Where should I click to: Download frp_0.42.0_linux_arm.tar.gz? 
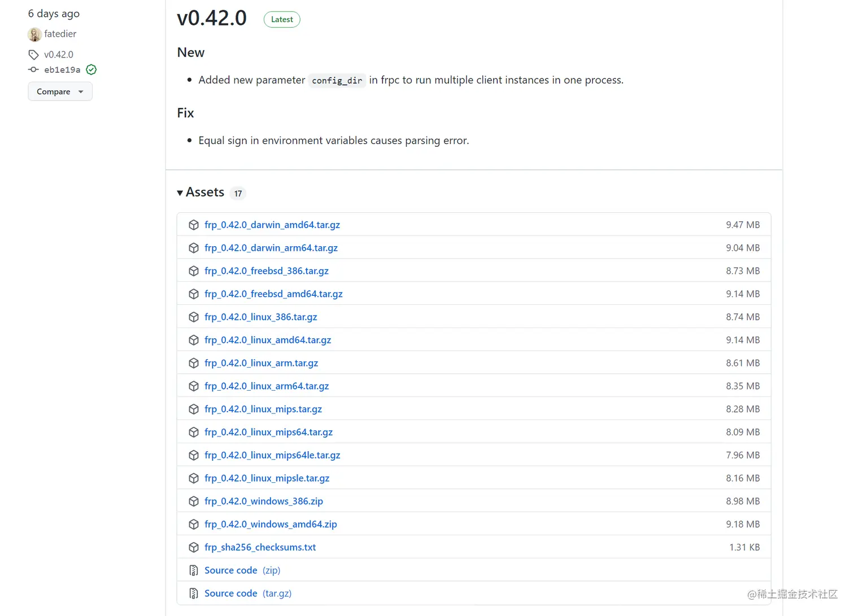pyautogui.click(x=262, y=363)
